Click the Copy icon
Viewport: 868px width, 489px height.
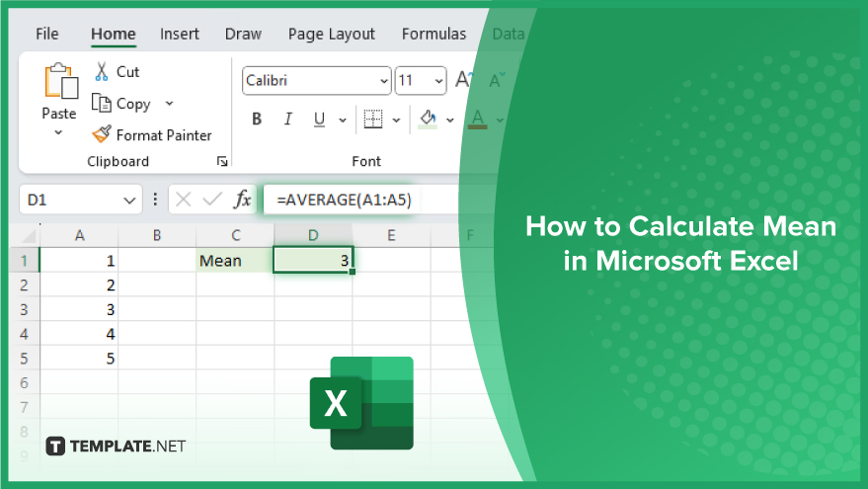(102, 103)
